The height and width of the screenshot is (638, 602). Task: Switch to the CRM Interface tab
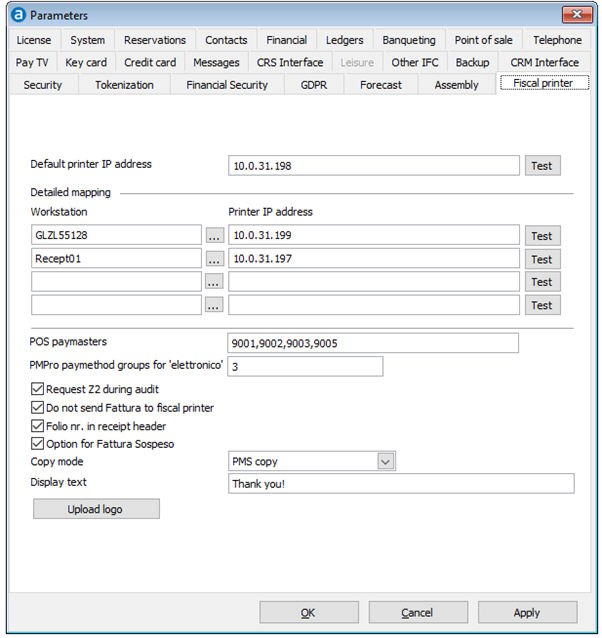(x=545, y=63)
